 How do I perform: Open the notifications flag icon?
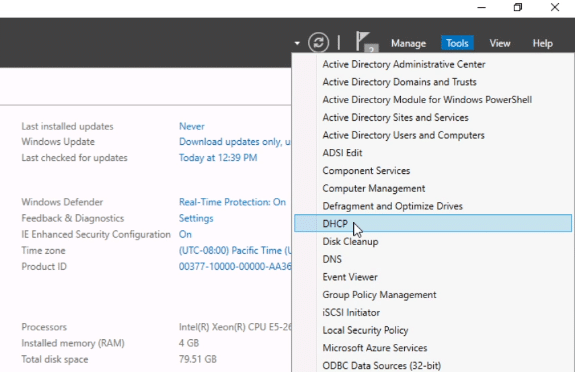(x=366, y=42)
